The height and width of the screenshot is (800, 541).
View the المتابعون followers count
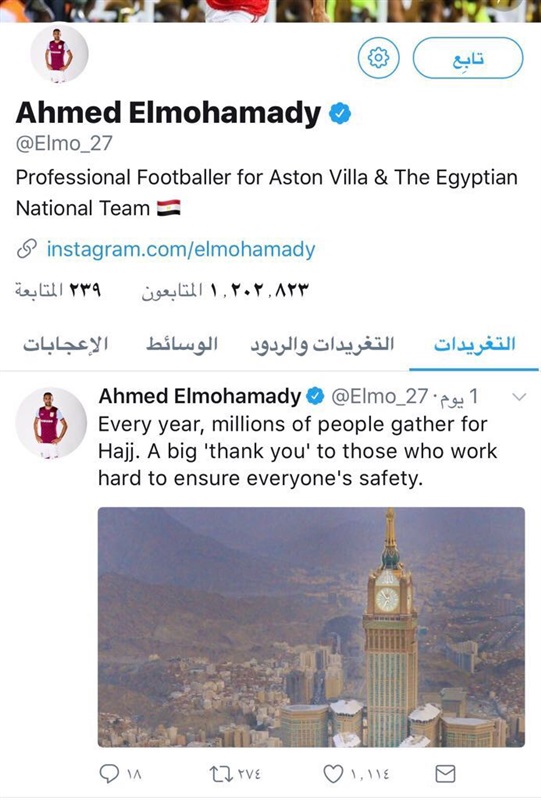point(225,290)
